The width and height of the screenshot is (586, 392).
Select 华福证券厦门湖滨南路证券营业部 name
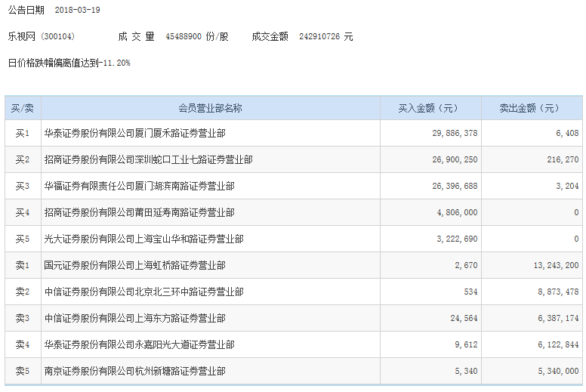coord(140,186)
